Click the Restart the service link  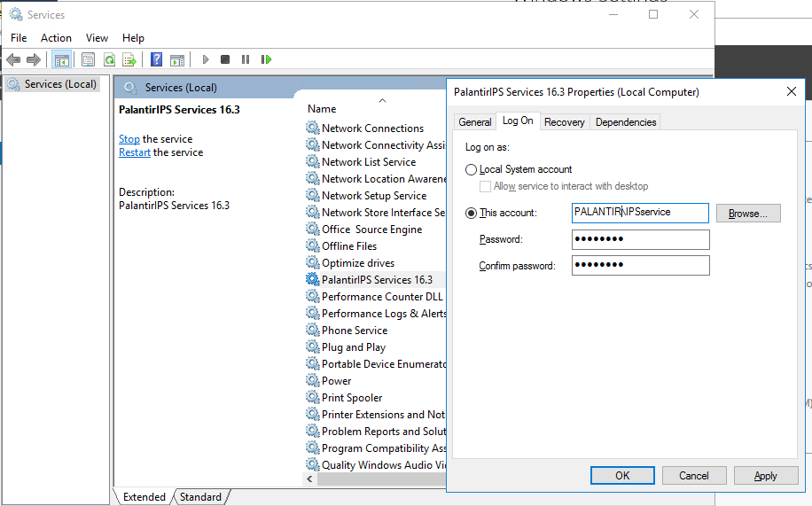click(x=135, y=152)
